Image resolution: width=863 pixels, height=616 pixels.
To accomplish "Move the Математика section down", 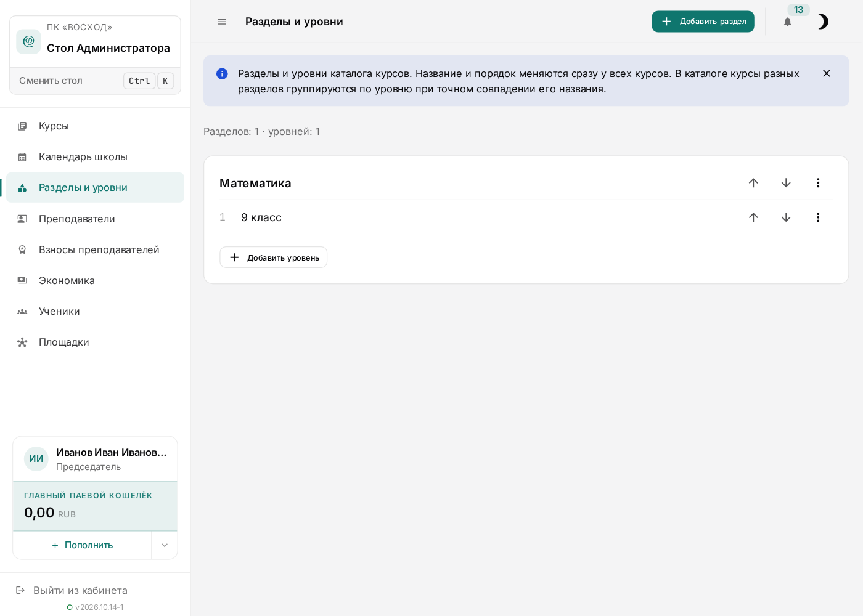I will coord(786,183).
